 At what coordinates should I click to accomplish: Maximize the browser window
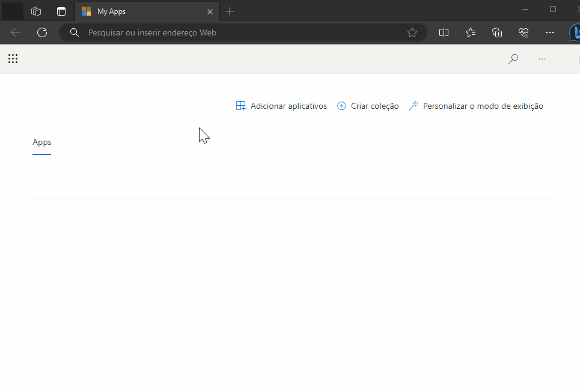[553, 9]
